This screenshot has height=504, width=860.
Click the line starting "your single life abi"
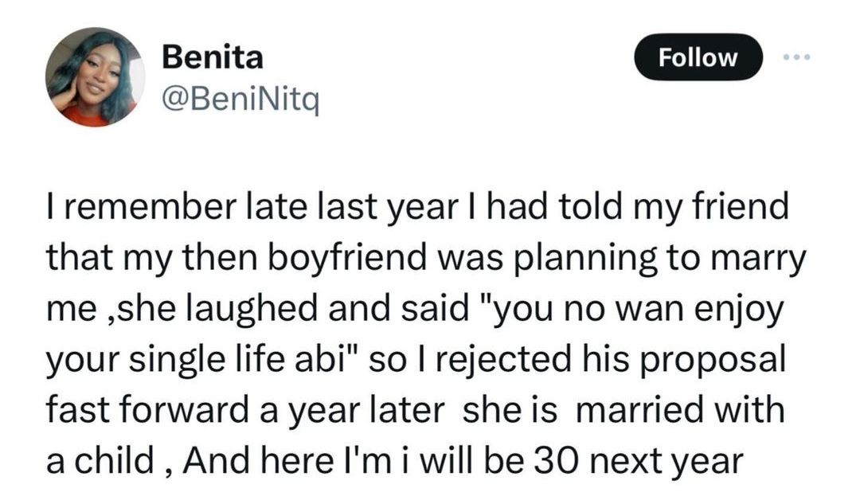click(x=417, y=360)
